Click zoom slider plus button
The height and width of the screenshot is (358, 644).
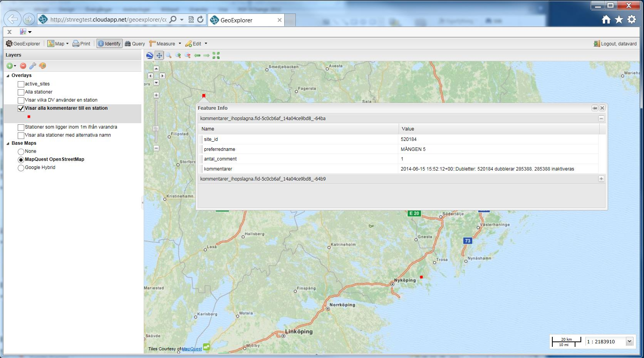(156, 95)
